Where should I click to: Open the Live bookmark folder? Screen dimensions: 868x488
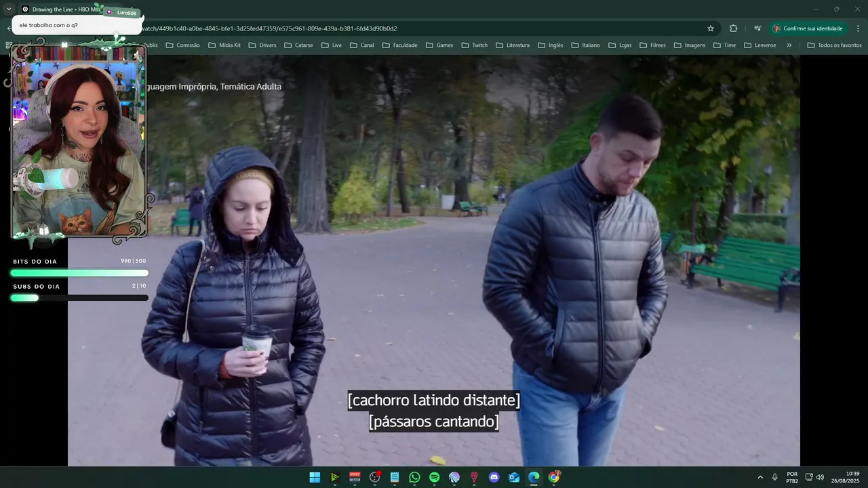coord(332,45)
